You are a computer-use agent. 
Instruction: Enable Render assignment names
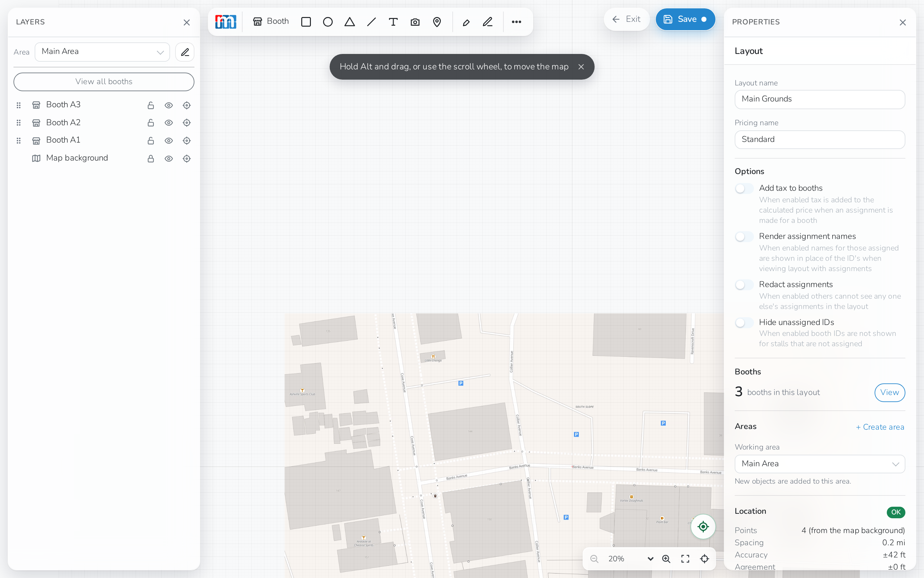point(744,237)
